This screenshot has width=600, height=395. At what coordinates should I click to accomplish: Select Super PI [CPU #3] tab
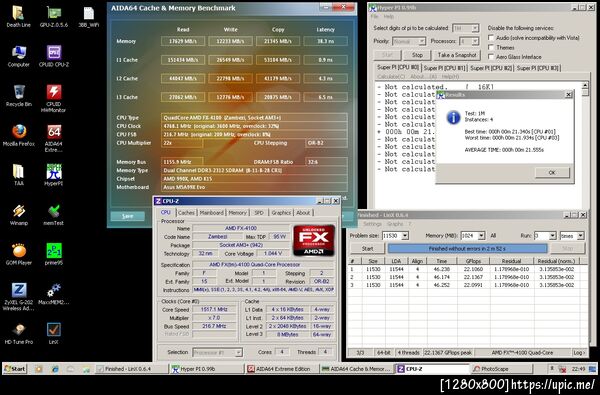point(538,68)
